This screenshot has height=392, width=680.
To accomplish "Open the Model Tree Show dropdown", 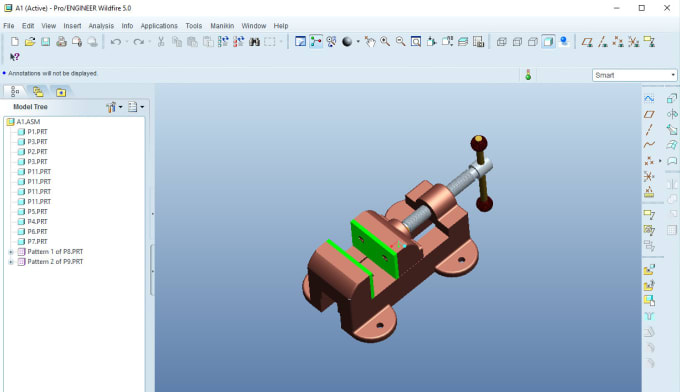I will coord(114,107).
